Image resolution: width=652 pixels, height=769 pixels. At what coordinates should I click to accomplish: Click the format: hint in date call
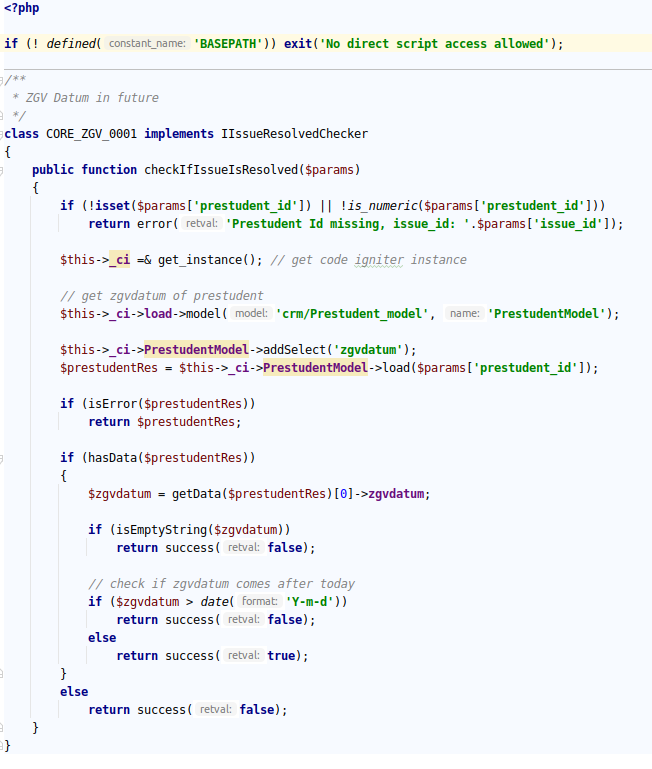[x=260, y=602]
